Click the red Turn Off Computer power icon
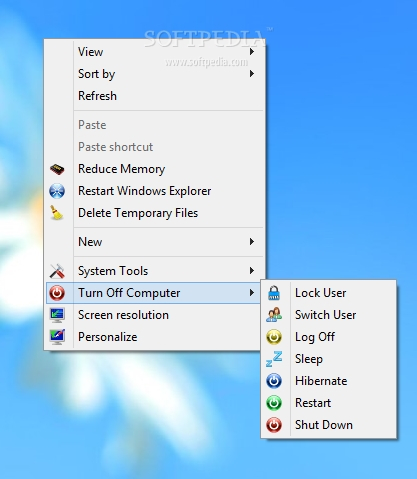 pos(57,293)
